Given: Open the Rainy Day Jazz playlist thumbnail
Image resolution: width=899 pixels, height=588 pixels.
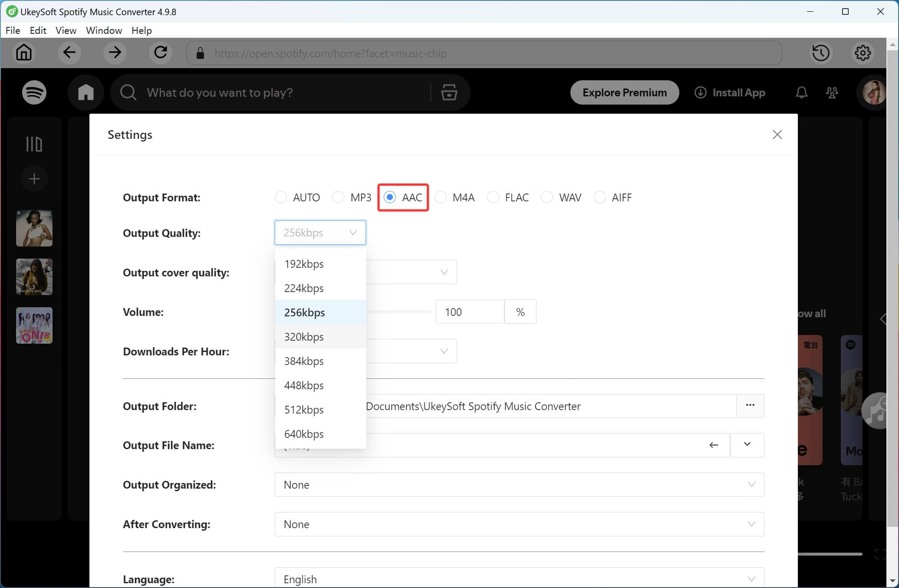Looking at the screenshot, I should pos(34,277).
